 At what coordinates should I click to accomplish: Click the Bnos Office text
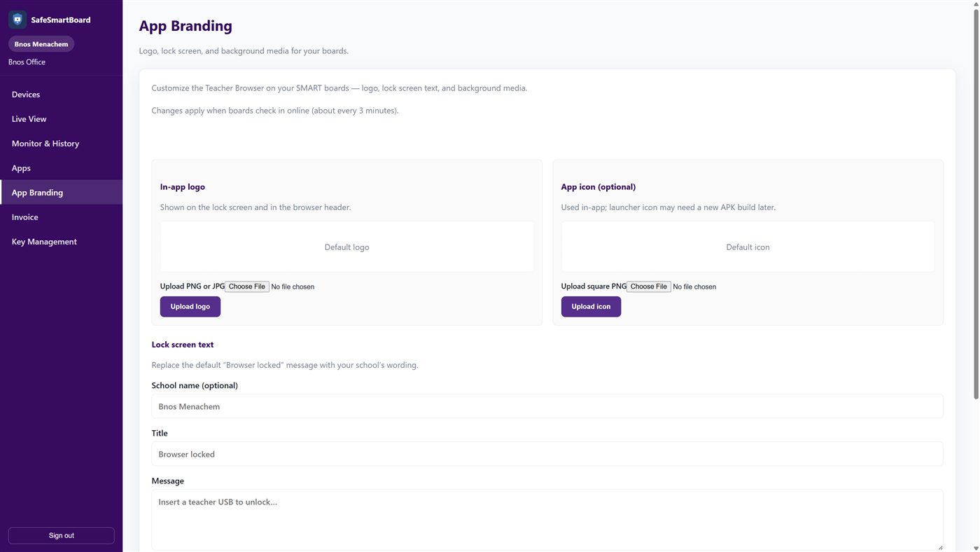pos(27,62)
